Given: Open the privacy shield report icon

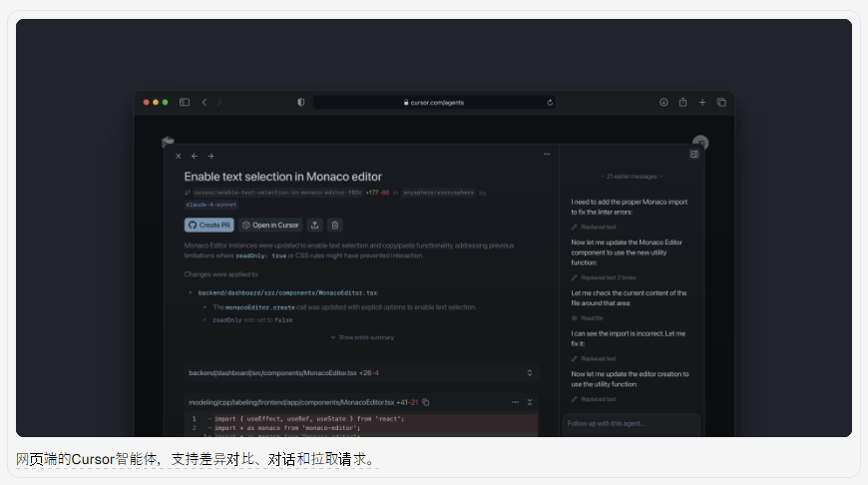Looking at the screenshot, I should point(300,102).
